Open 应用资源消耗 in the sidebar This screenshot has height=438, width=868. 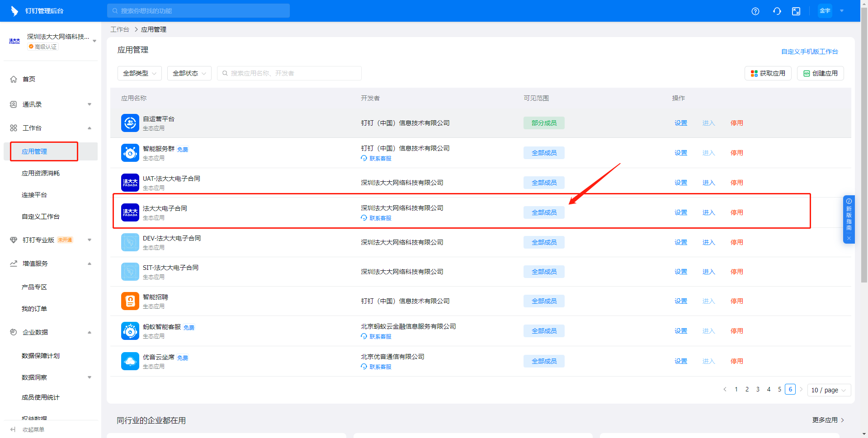[41, 173]
